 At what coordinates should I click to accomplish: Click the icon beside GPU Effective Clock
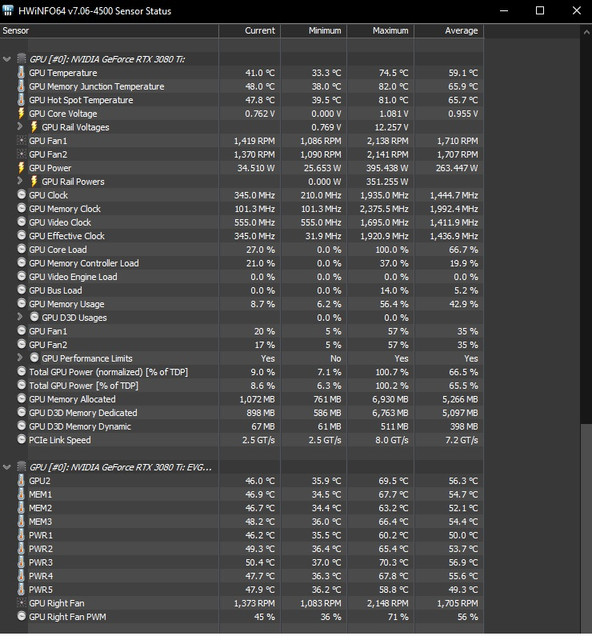click(x=22, y=236)
